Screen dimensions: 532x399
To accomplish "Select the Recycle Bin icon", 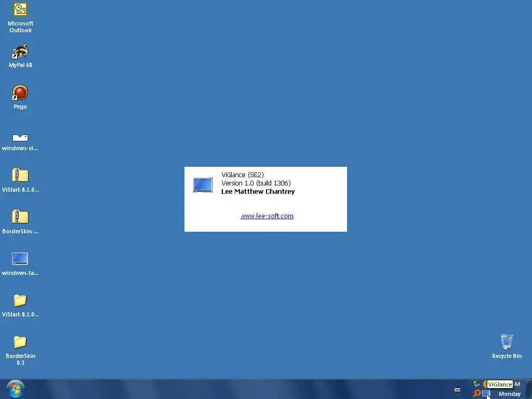I will click(507, 341).
